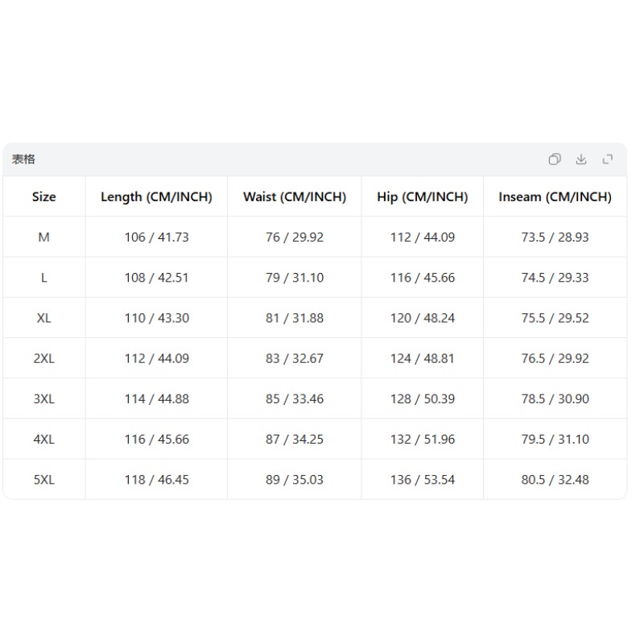Click the 85 / 33.46 waist cell
This screenshot has height=644, width=644.
295,398
